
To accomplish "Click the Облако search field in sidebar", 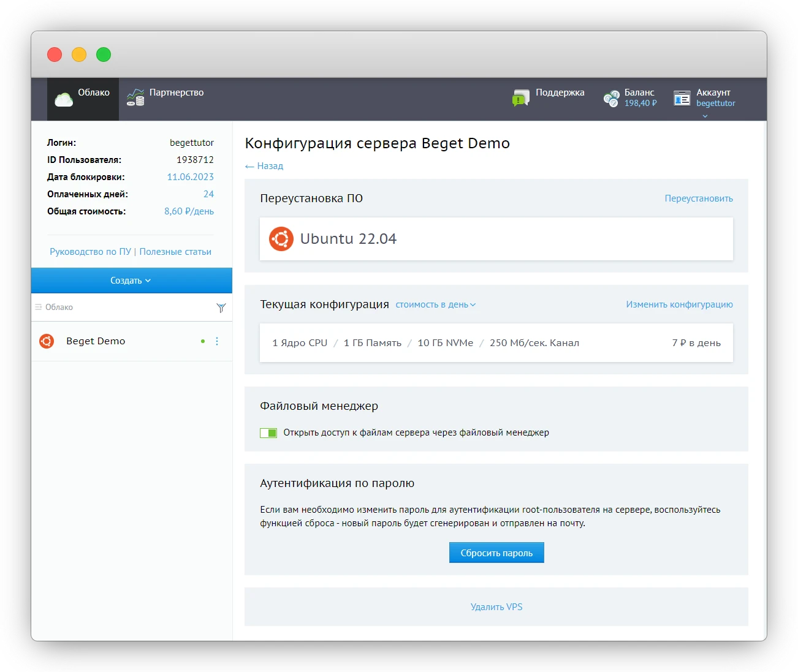I will click(x=123, y=308).
